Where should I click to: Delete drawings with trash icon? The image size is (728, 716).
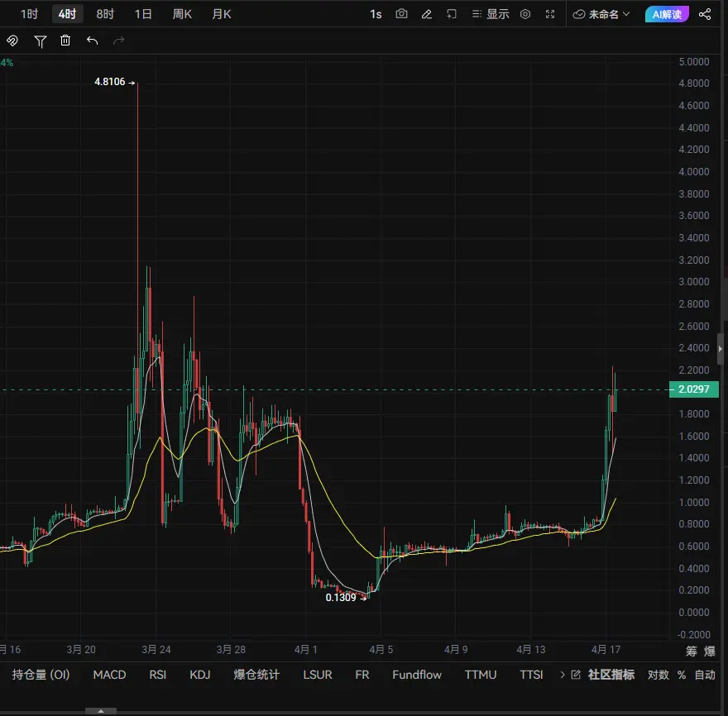(x=65, y=41)
